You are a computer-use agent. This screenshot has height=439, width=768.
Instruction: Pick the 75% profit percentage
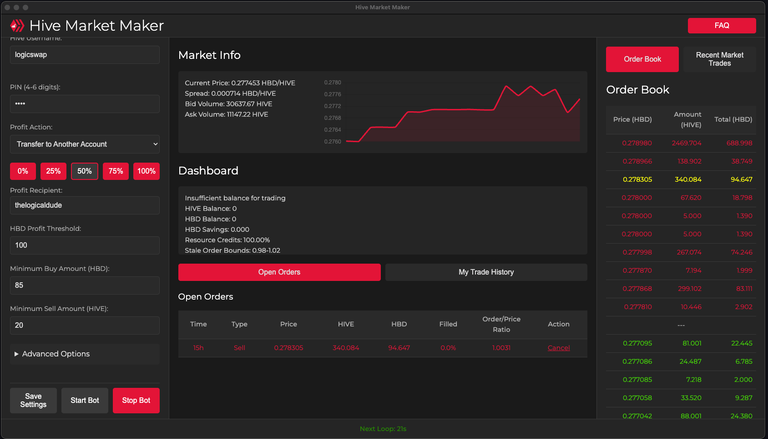(x=116, y=171)
